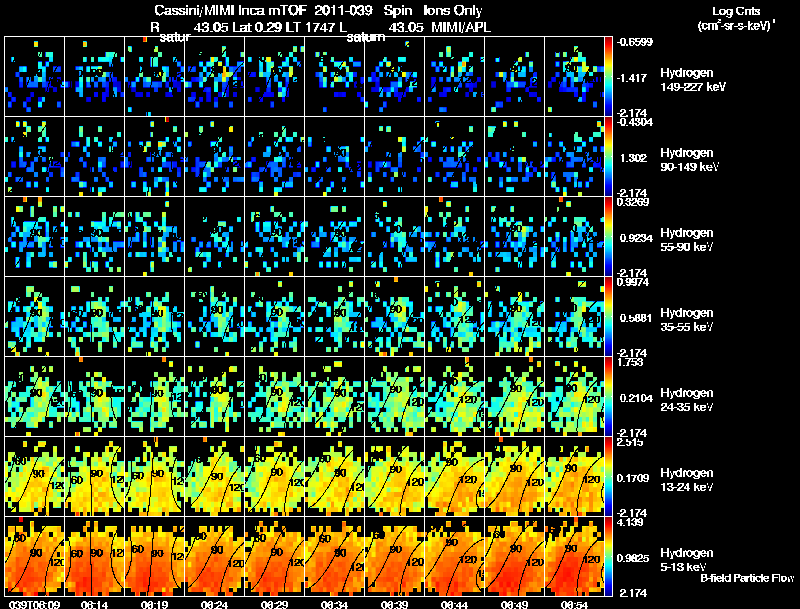Screen dimensions: 800x609
Task: Click the 1.302 color scale value
Action: (633, 158)
